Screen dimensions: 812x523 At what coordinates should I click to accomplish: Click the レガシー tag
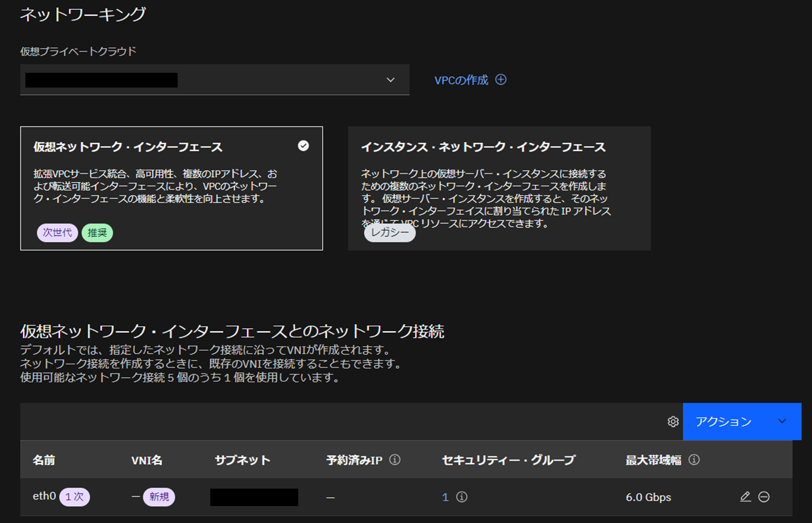coord(390,232)
